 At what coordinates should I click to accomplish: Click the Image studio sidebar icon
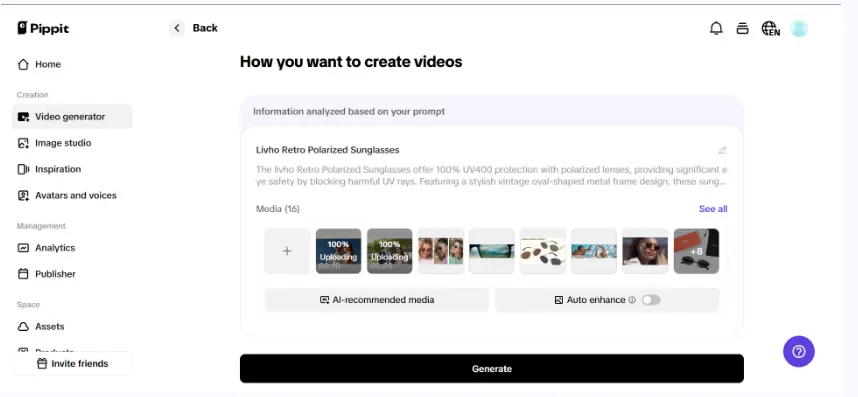point(23,143)
